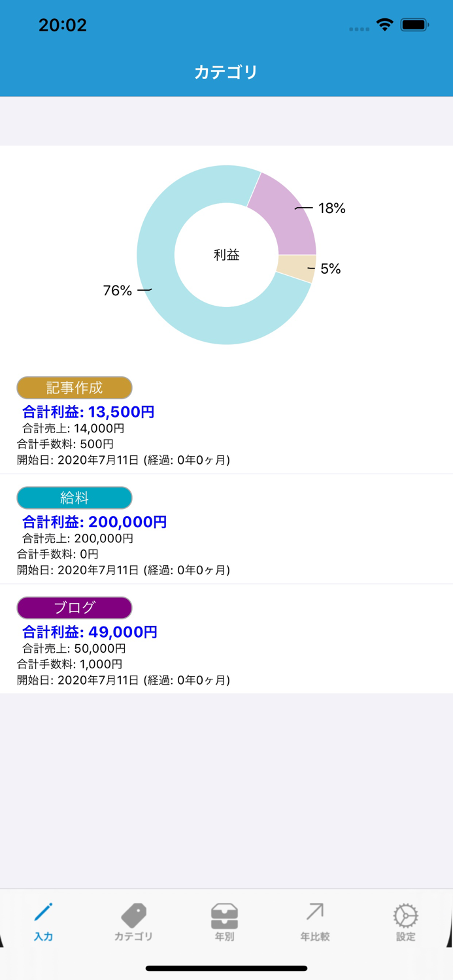Select the 記事作成 category badge

pyautogui.click(x=75, y=387)
